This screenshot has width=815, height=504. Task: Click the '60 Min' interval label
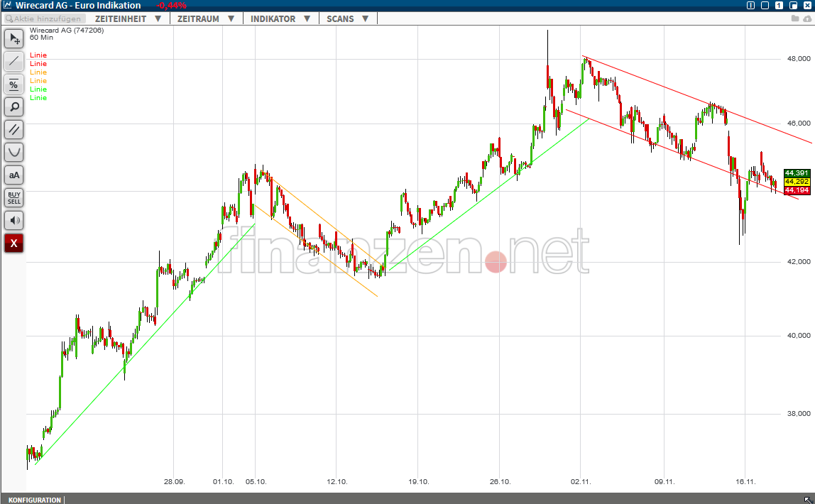[x=41, y=38]
